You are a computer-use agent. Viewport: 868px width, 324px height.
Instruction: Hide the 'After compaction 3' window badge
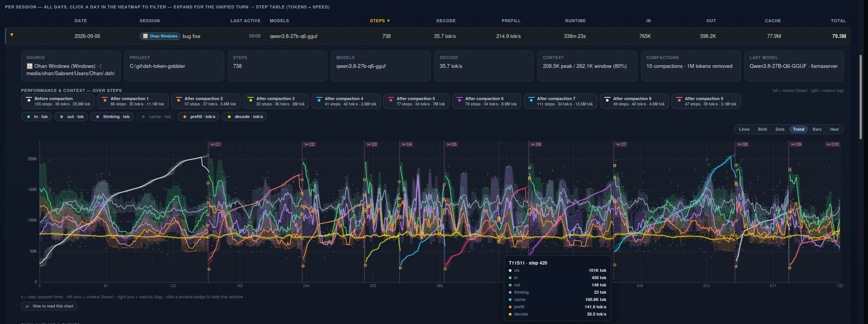click(x=276, y=101)
